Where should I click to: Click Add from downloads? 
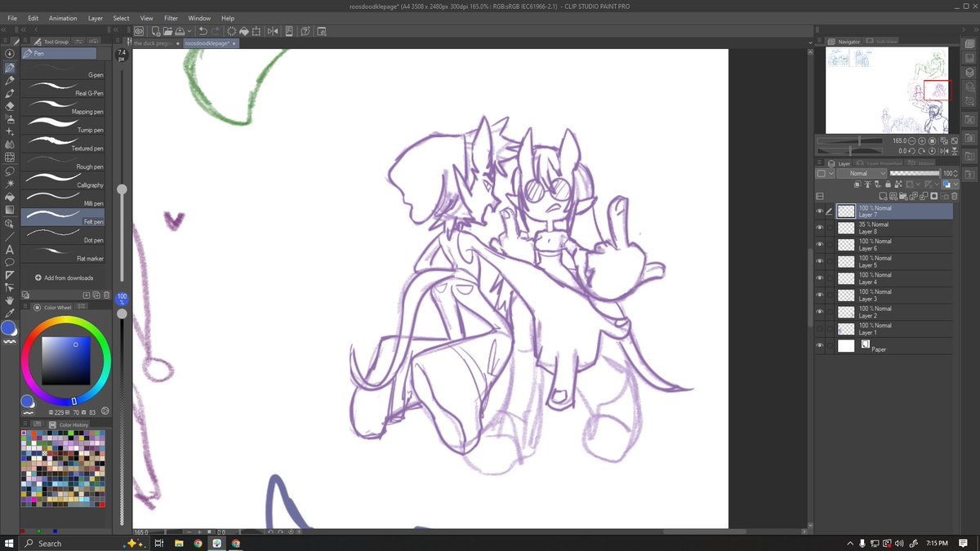pos(64,278)
